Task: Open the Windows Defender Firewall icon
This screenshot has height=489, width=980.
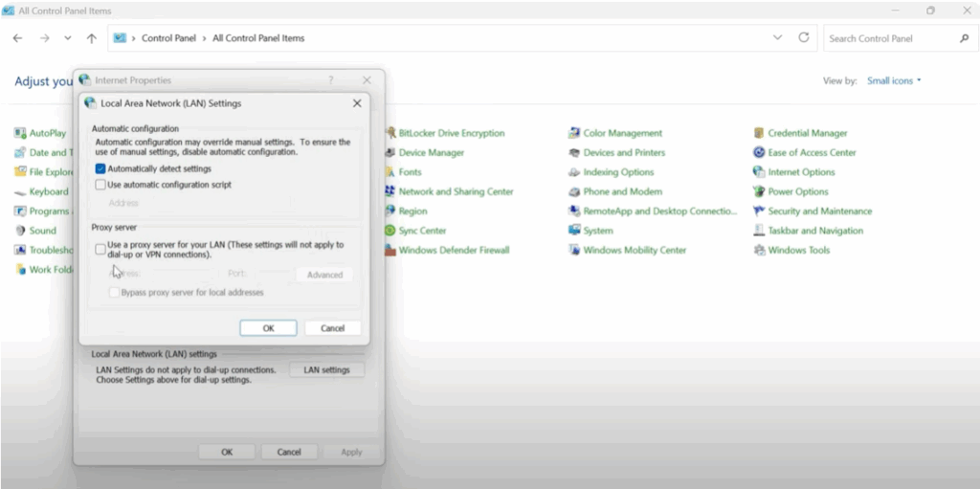Action: (390, 250)
